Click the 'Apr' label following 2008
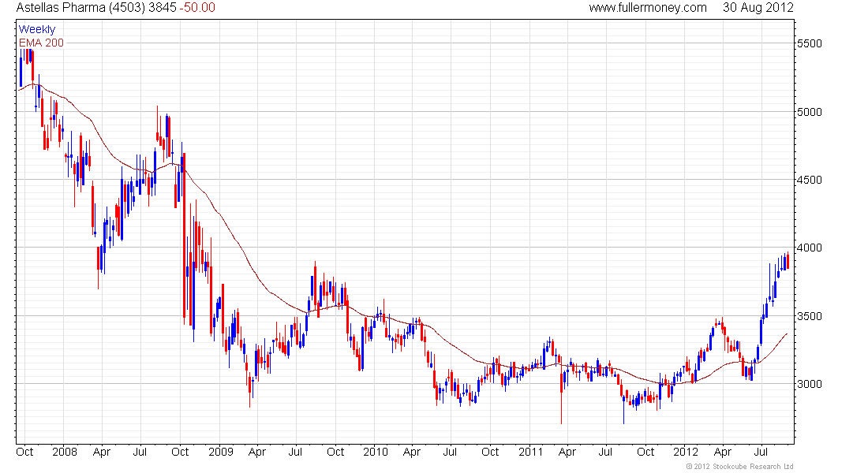This screenshot has width=868, height=473. coord(102,452)
